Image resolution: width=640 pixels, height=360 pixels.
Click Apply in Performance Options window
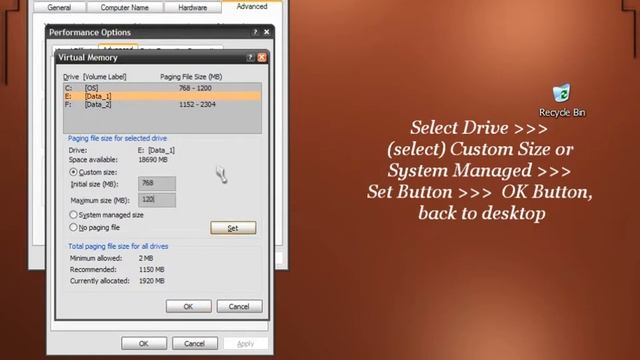tap(246, 343)
